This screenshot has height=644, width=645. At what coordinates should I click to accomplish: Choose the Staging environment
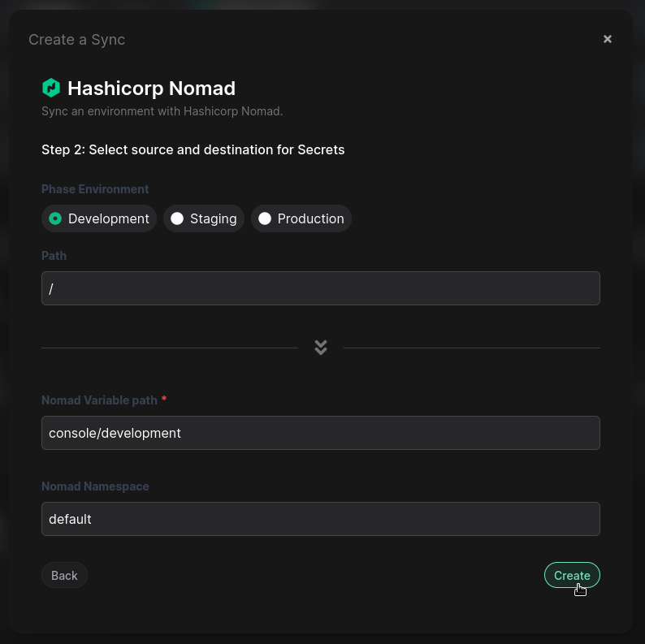tap(204, 218)
